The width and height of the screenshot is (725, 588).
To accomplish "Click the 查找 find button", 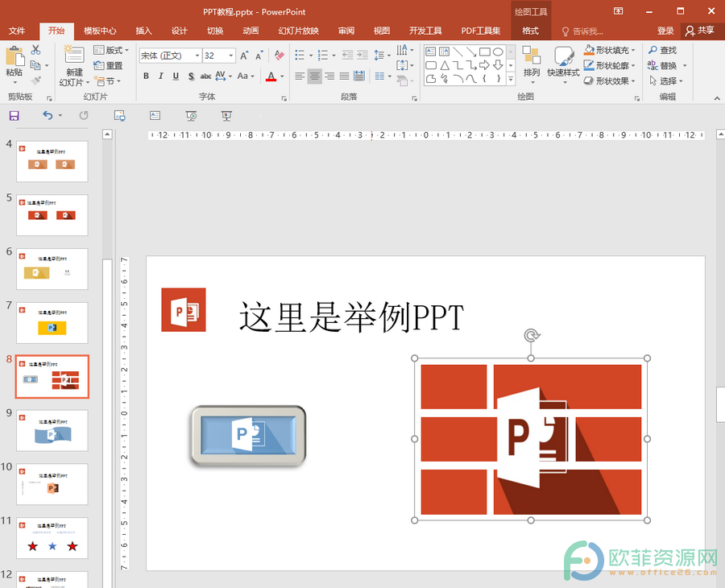I will point(663,50).
